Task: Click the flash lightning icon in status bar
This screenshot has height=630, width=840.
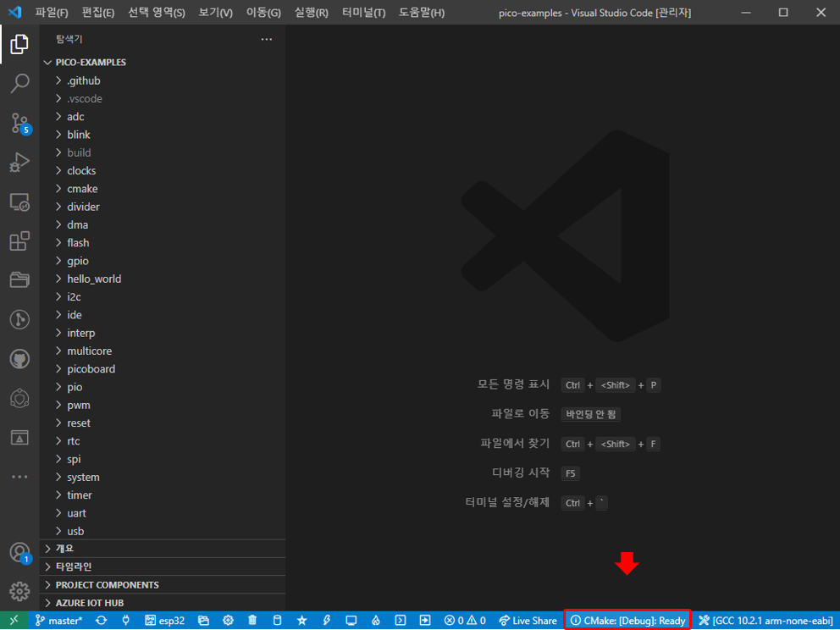Action: coord(326,621)
